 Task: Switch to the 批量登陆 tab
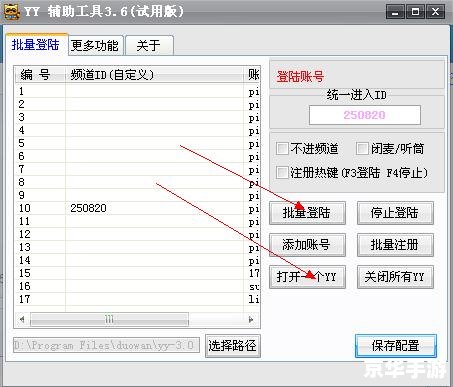click(36, 44)
